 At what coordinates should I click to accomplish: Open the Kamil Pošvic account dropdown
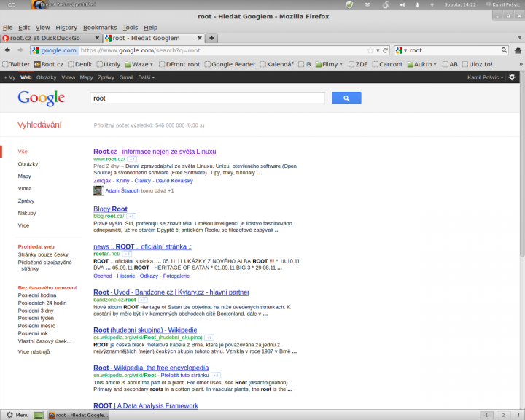pyautogui.click(x=485, y=77)
